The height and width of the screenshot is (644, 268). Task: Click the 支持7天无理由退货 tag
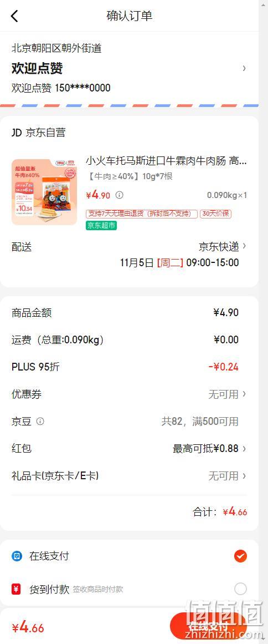pyautogui.click(x=142, y=214)
